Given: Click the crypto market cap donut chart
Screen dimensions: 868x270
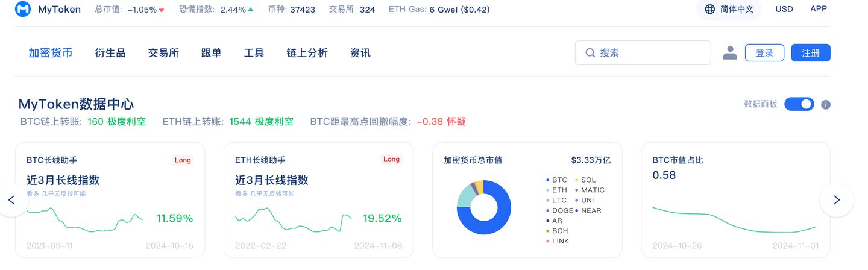Looking at the screenshot, I should point(484,207).
